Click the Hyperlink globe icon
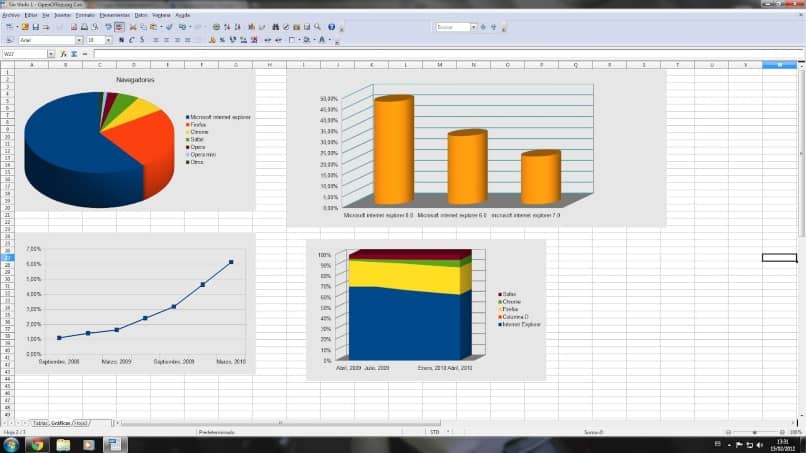 pyautogui.click(x=216, y=27)
